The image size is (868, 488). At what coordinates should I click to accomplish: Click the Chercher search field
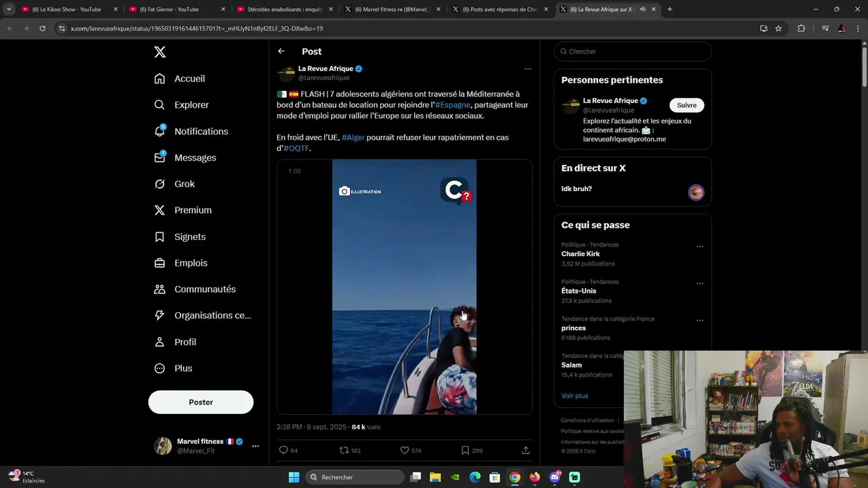(633, 52)
